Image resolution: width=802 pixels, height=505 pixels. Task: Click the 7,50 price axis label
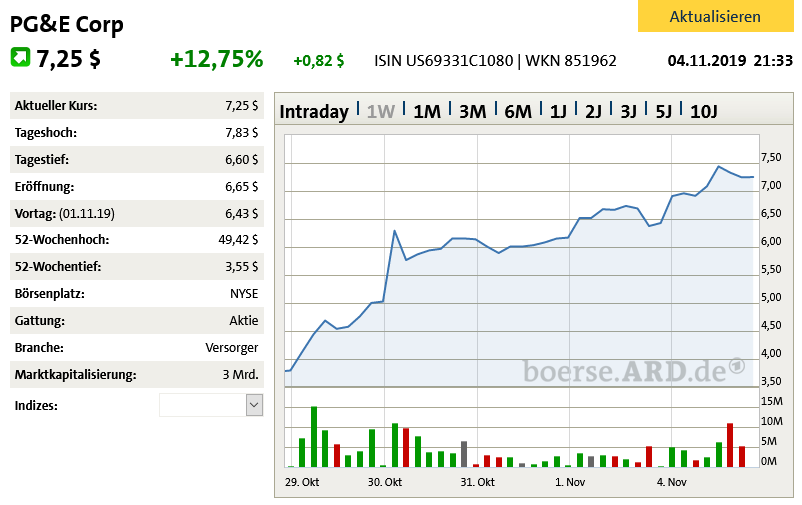coord(771,158)
